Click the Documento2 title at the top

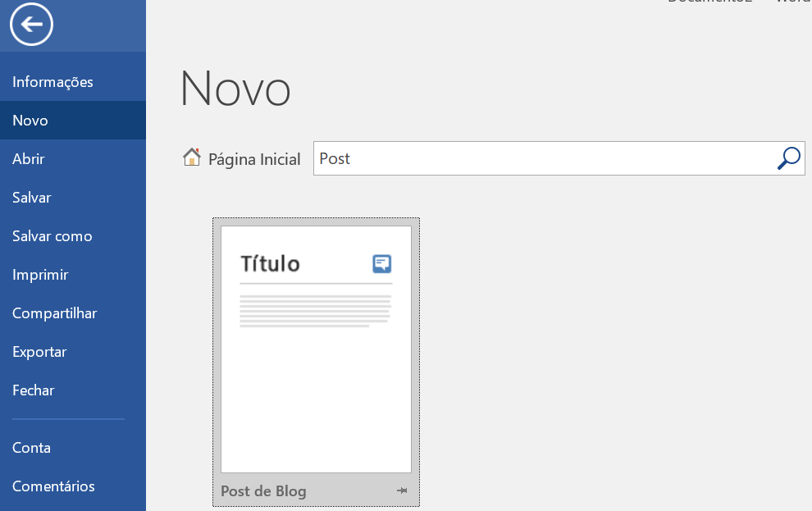coord(710,2)
